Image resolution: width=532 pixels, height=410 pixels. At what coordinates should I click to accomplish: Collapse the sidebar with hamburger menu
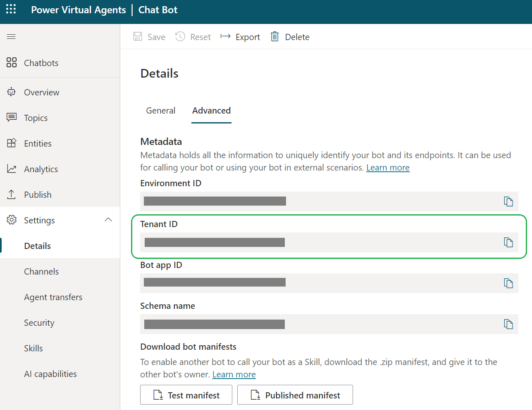click(x=11, y=36)
